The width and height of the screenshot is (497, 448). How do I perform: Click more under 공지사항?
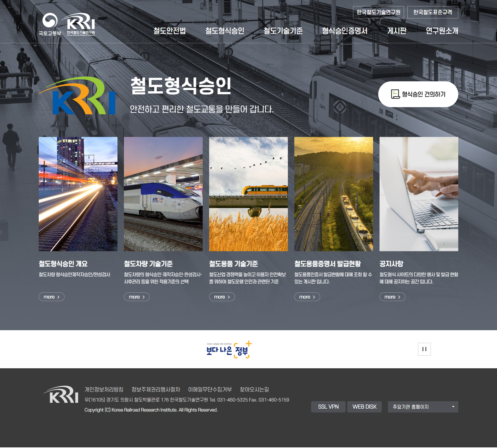pos(392,297)
